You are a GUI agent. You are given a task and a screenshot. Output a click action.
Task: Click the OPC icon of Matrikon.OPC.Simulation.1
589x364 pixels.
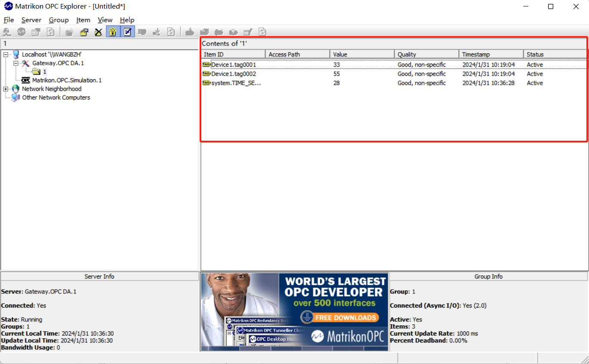coord(26,80)
